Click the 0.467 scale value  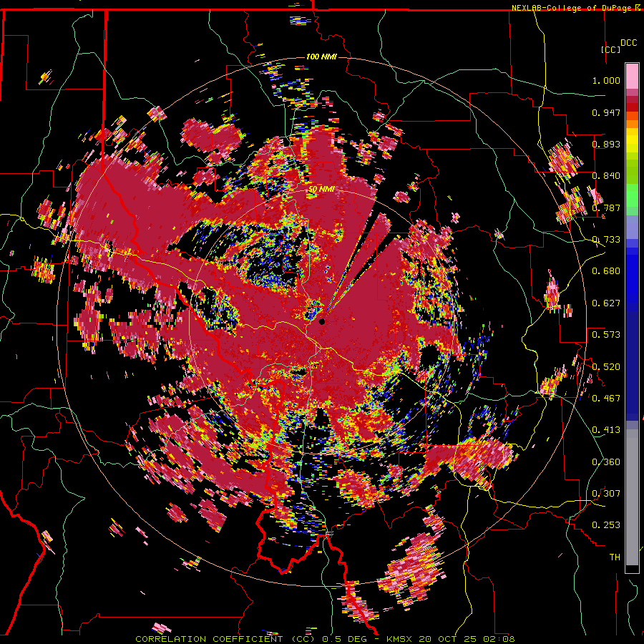606,399
